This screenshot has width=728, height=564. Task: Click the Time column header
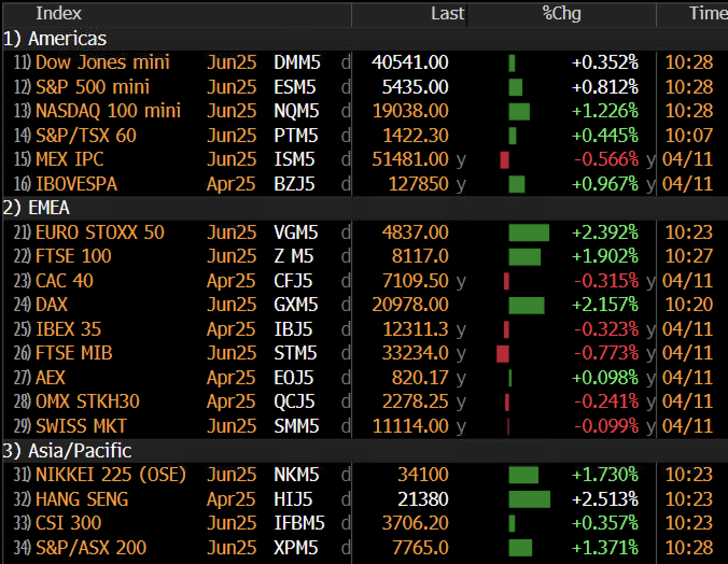(708, 13)
